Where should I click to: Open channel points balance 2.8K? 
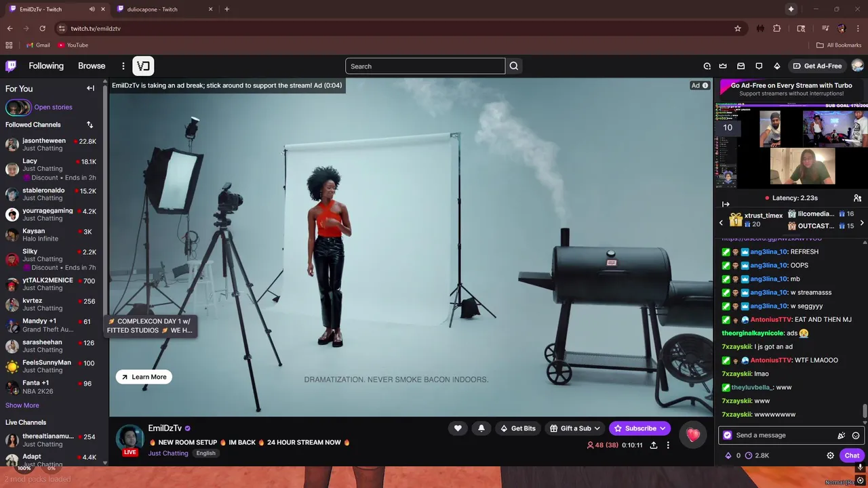(x=757, y=455)
